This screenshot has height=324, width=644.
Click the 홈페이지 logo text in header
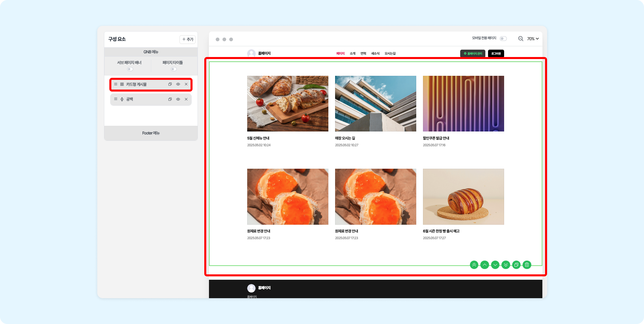[x=264, y=53]
